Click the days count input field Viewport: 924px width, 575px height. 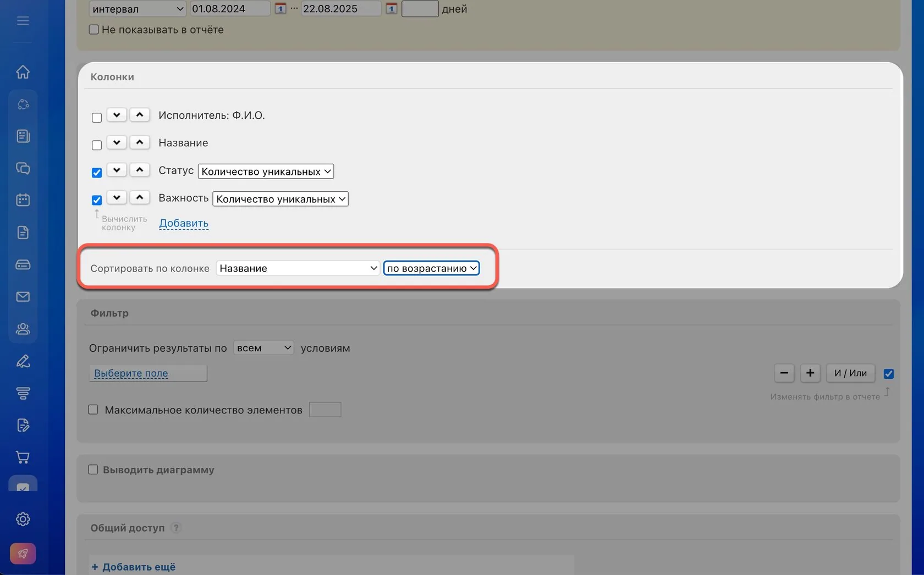(420, 9)
